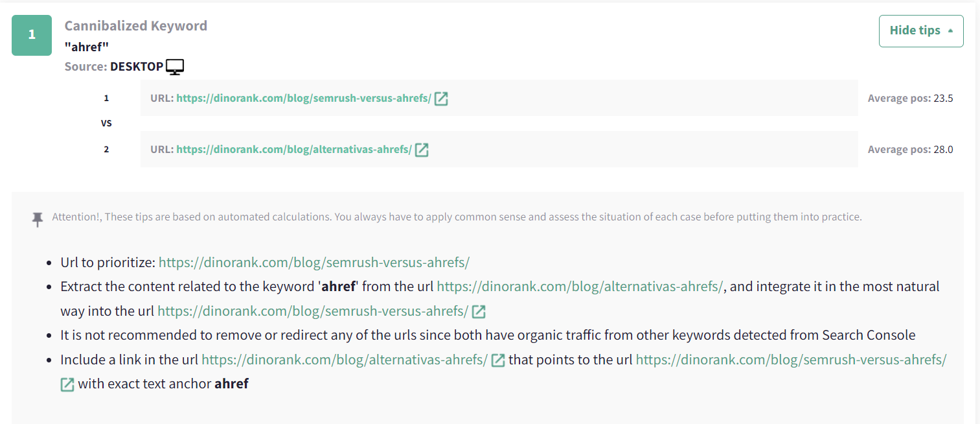The width and height of the screenshot is (980, 424).
Task: Click external icon before 'with exact text anchor'
Action: point(67,384)
